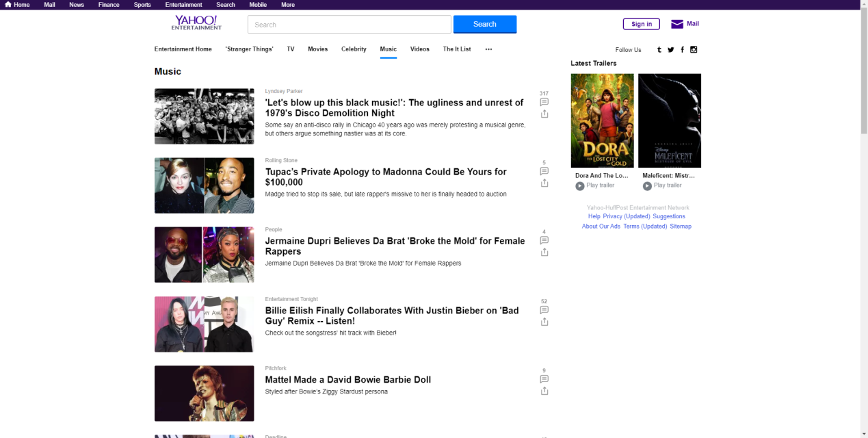Open Mobile in the top purple bar

(x=258, y=5)
